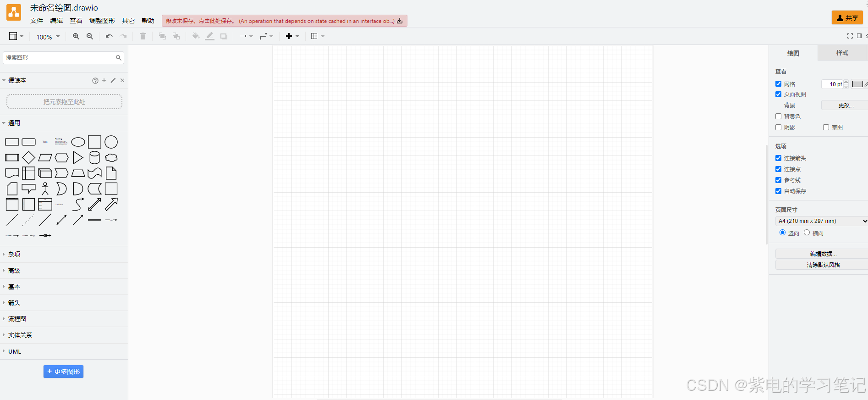Open the insert plus dropdown
868x400 pixels.
point(292,36)
